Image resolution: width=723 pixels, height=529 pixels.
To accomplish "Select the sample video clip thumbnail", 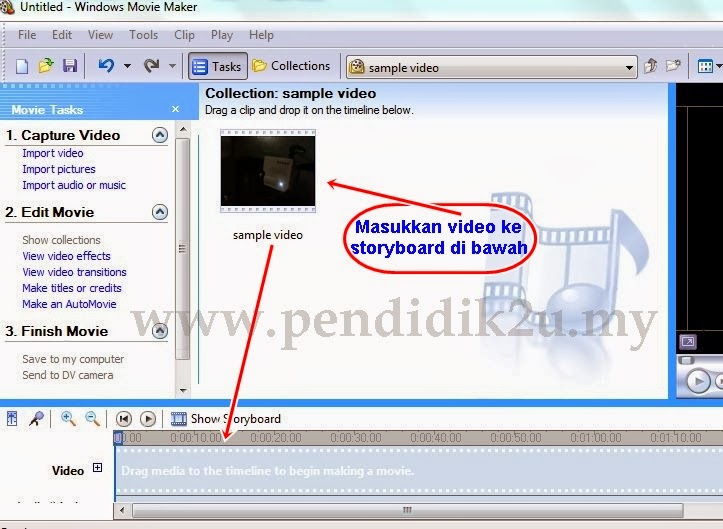I will 268,171.
